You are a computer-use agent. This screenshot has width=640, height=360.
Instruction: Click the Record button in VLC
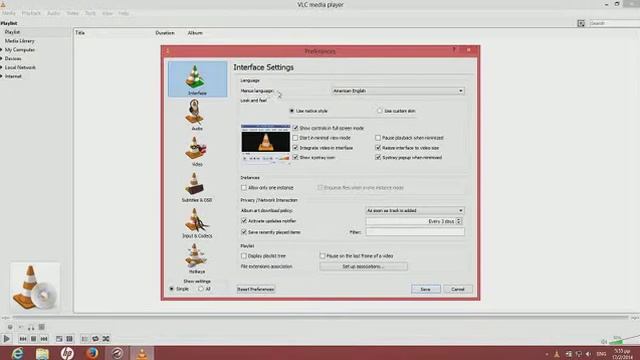coord(10,327)
